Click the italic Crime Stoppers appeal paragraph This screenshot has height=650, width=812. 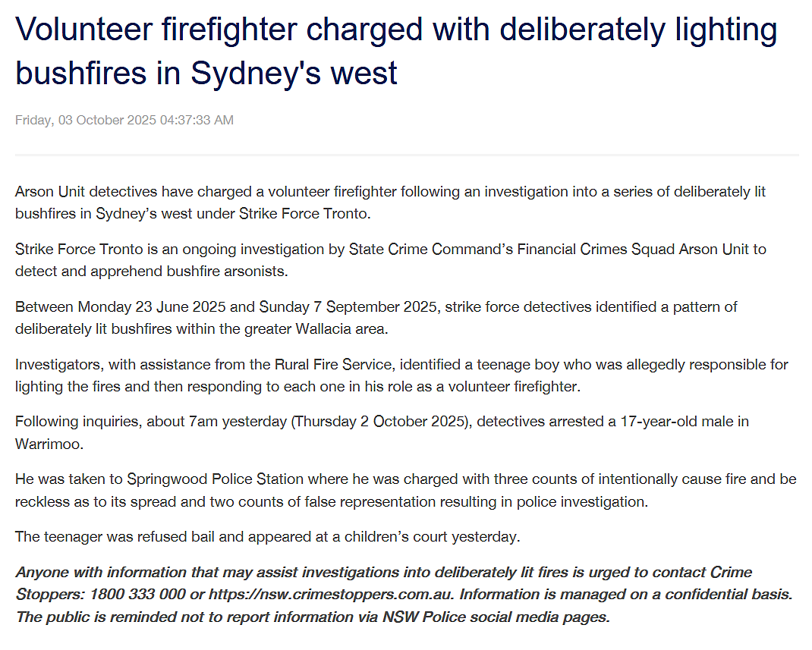(x=404, y=594)
